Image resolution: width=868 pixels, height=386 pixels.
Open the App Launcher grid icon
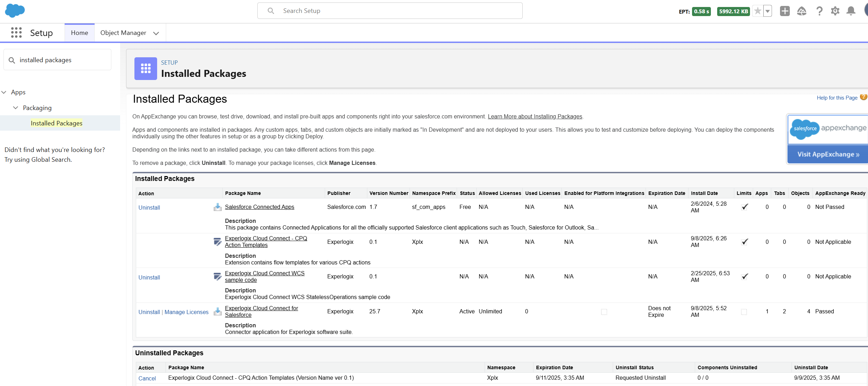tap(16, 33)
